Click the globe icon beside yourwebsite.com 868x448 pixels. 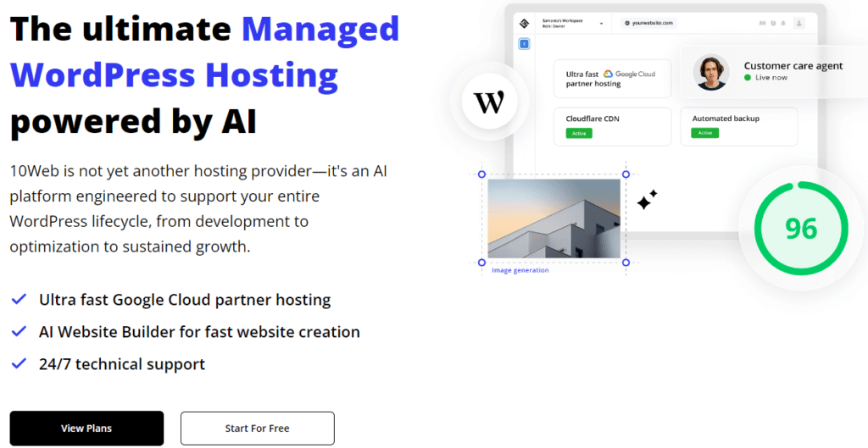pos(627,23)
